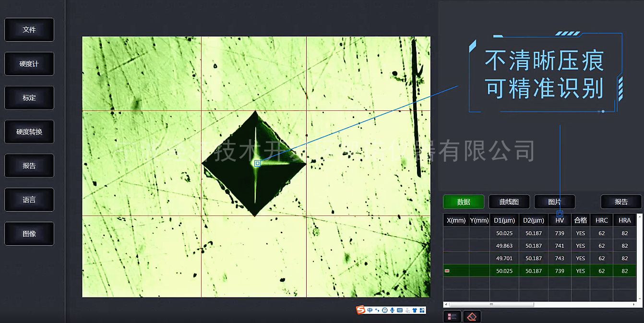
Task: Open the Sogou soft keyboard icon
Action: point(400,310)
